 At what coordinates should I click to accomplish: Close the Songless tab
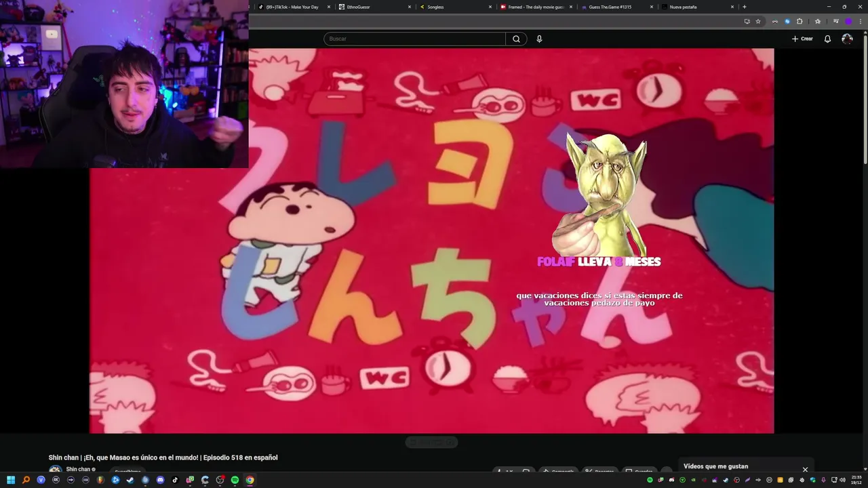pyautogui.click(x=490, y=7)
